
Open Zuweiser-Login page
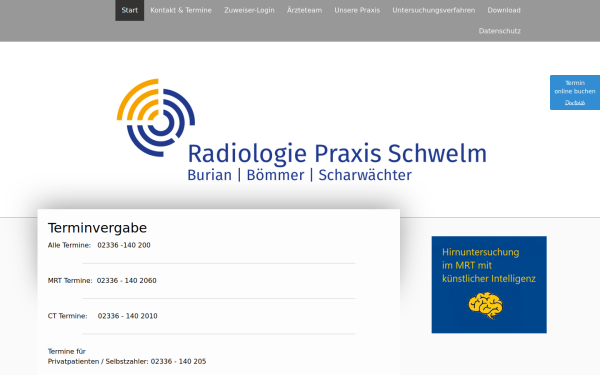point(249,10)
